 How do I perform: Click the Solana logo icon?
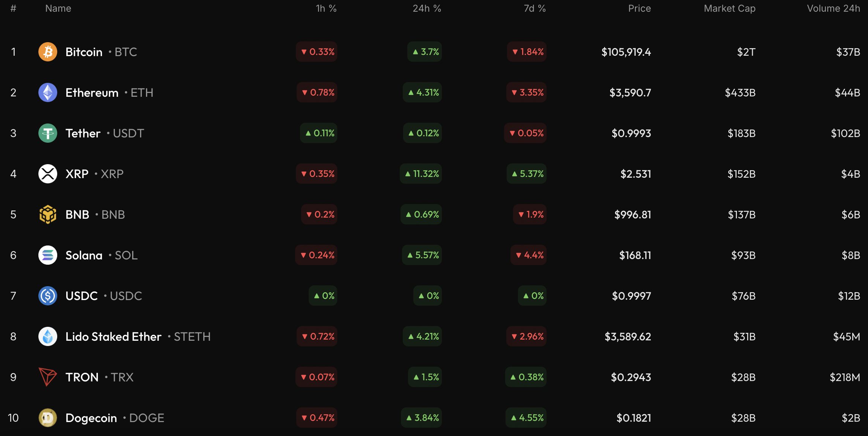48,255
